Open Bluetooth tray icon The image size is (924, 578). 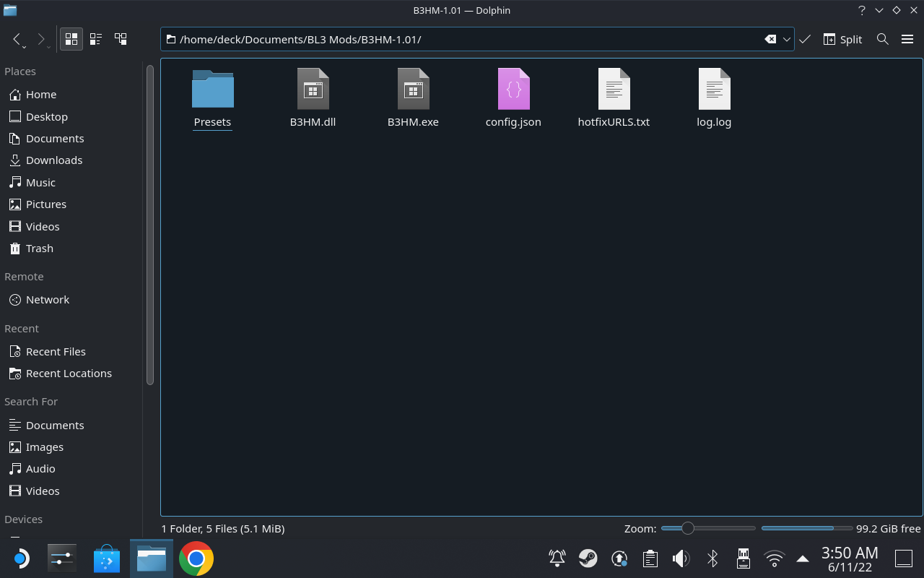(712, 558)
